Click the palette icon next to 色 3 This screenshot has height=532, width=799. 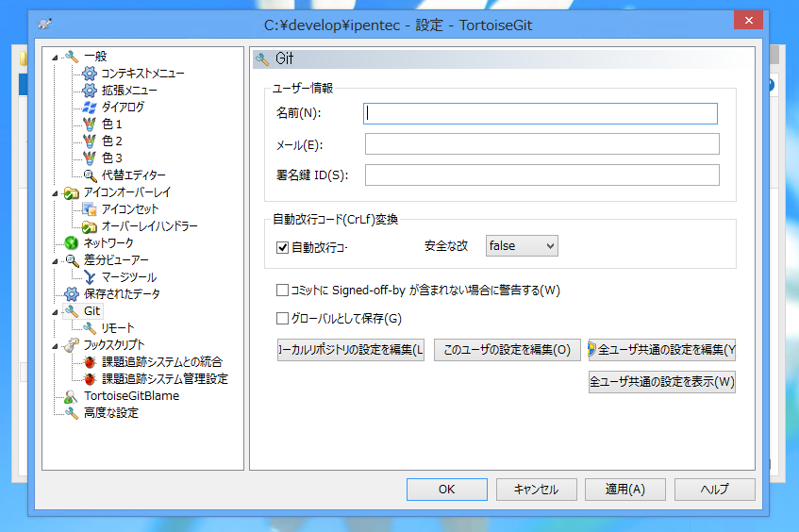point(90,158)
